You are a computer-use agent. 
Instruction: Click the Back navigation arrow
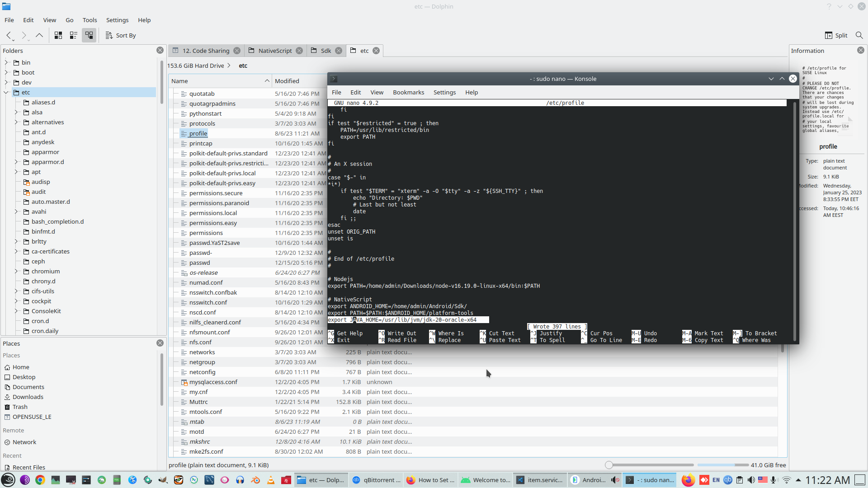coord(9,35)
